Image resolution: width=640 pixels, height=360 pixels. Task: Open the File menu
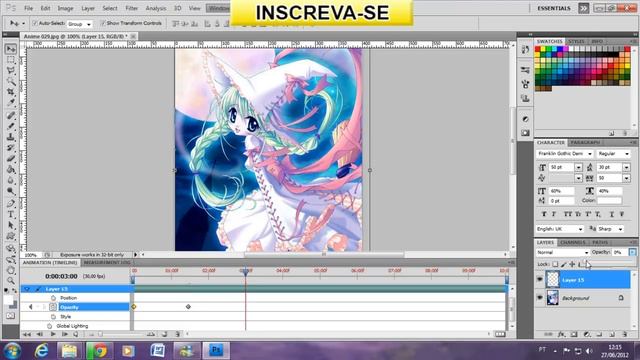(29, 8)
